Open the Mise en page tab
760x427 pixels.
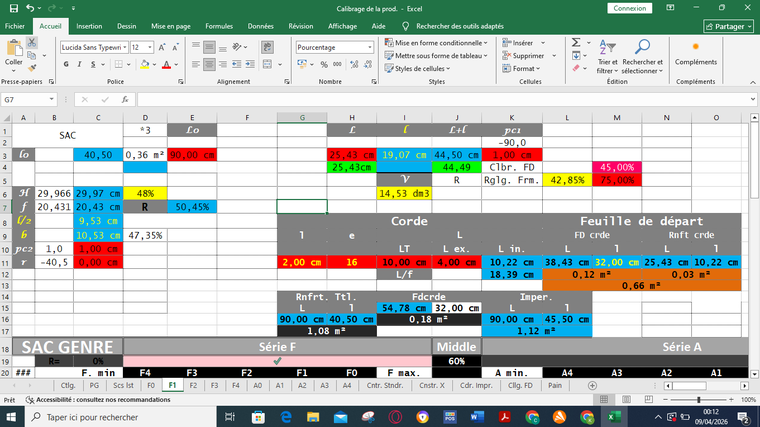coord(171,26)
